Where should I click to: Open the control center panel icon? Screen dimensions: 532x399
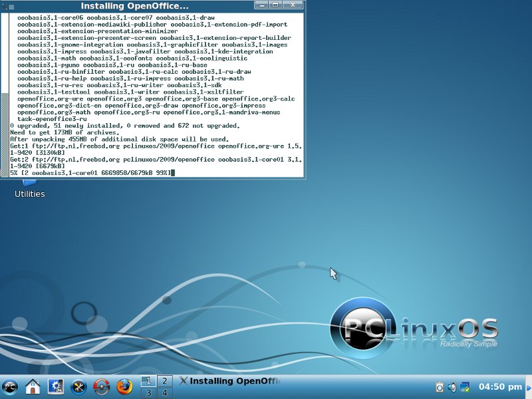(56, 386)
